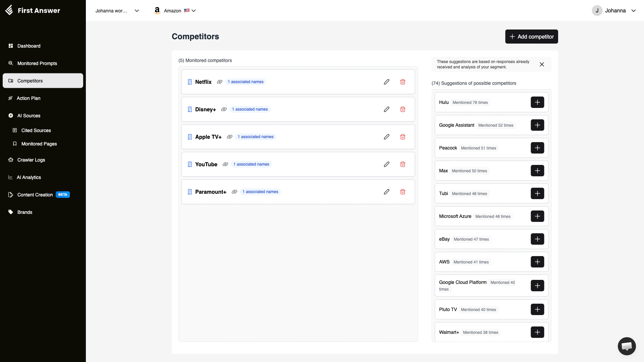Open AI Analytics in the sidebar

click(x=29, y=177)
